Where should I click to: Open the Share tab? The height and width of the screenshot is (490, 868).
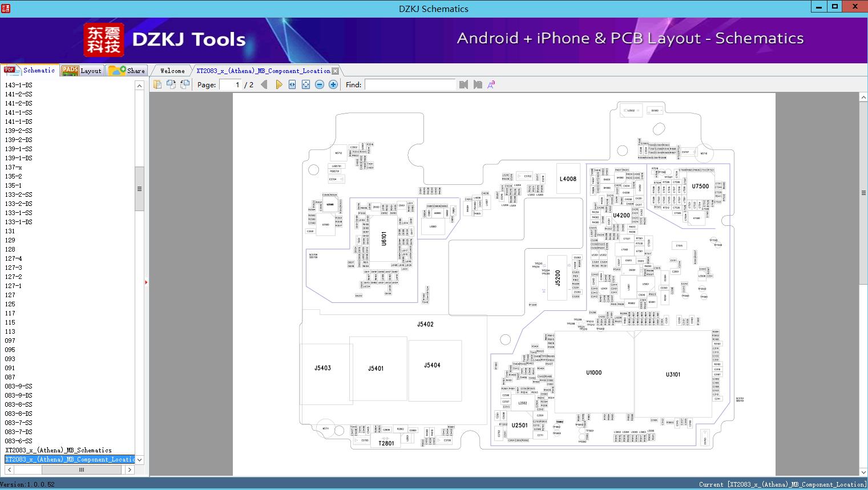click(x=127, y=71)
